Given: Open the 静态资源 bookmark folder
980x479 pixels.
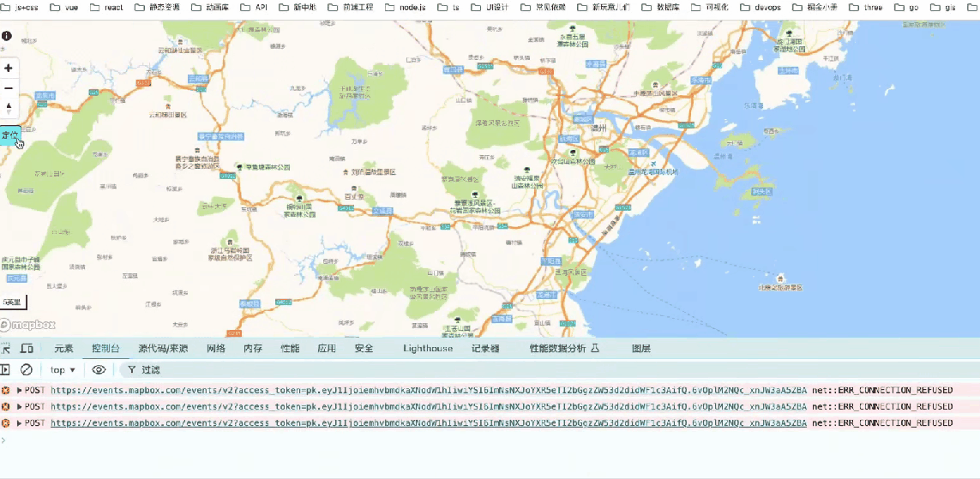Looking at the screenshot, I should [x=158, y=8].
